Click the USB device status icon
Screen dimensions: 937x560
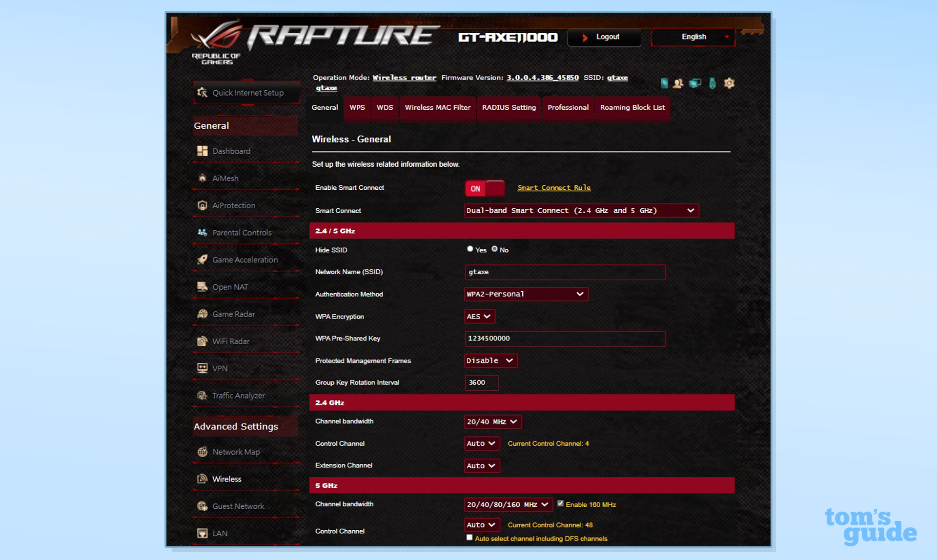[x=713, y=83]
